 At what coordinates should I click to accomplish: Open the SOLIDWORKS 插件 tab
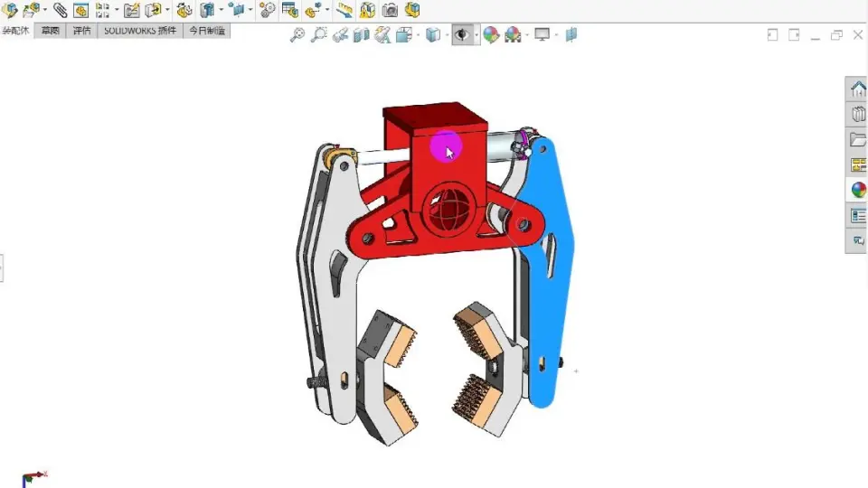[140, 31]
